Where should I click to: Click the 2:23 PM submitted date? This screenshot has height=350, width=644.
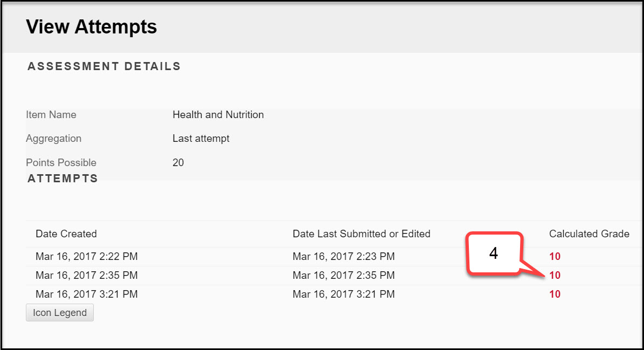tap(343, 256)
